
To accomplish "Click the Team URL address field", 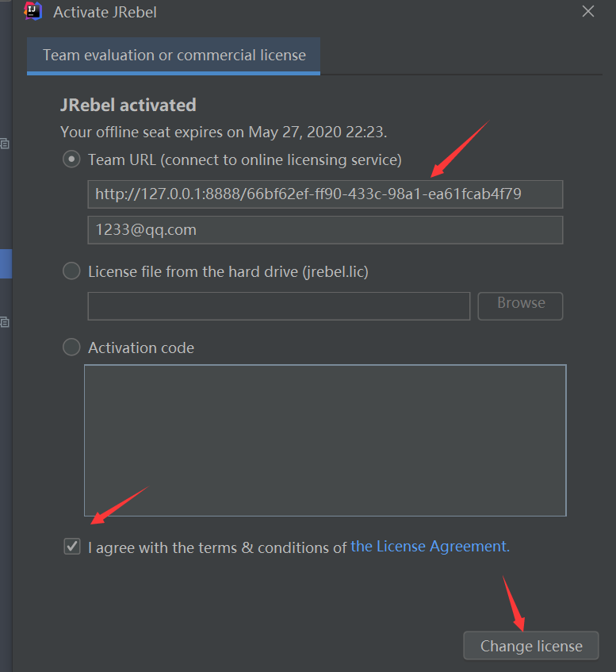I will click(x=325, y=194).
